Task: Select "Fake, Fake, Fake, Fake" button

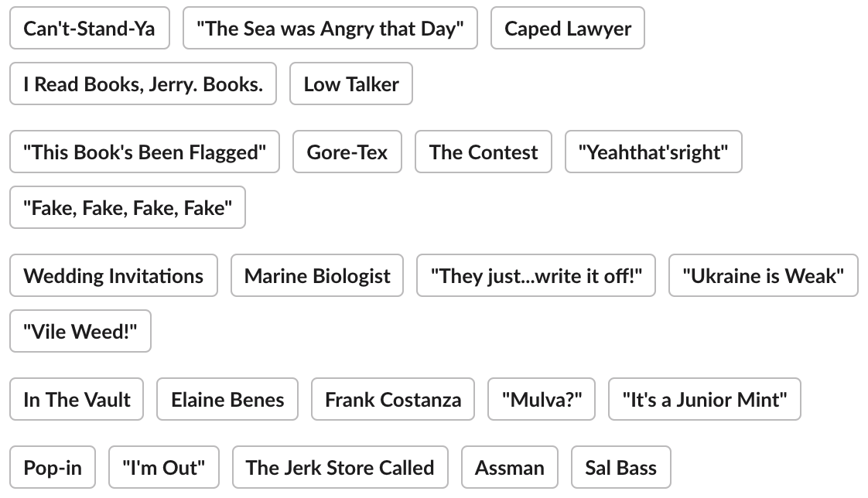Action: (x=128, y=208)
